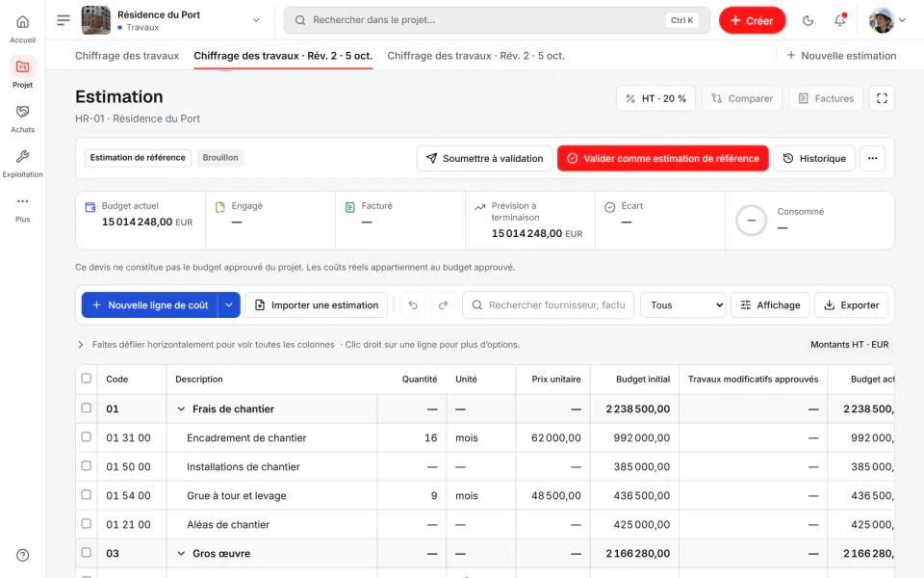Select the Projet icon in sidebar
Viewport: 924px width, 578px height.
click(x=22, y=66)
